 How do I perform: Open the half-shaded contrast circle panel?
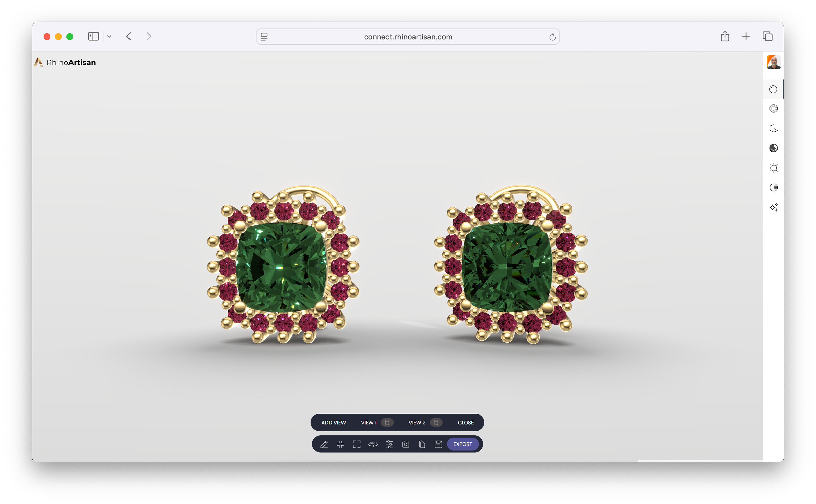pyautogui.click(x=773, y=188)
